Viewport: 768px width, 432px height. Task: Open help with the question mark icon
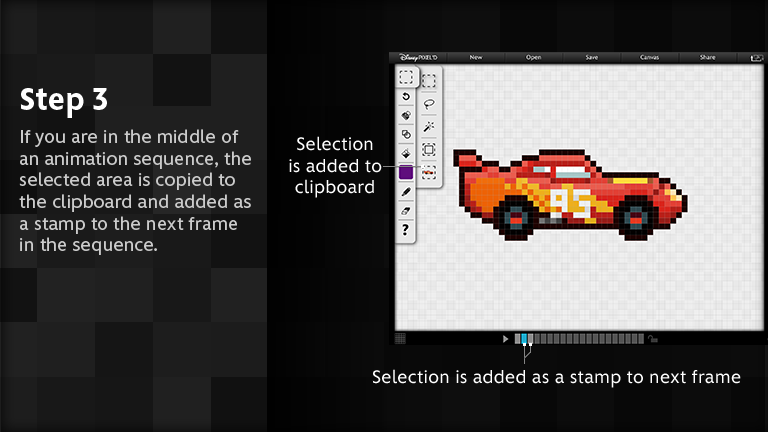point(405,230)
